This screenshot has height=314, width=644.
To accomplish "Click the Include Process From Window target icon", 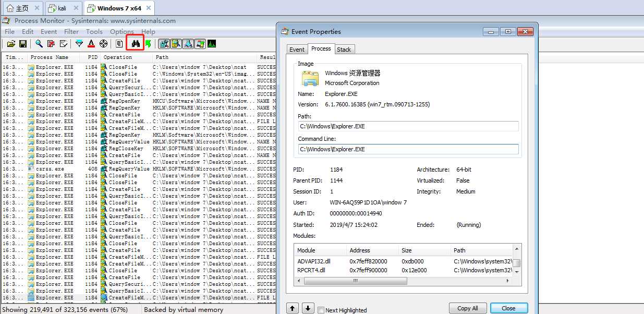I will click(103, 44).
